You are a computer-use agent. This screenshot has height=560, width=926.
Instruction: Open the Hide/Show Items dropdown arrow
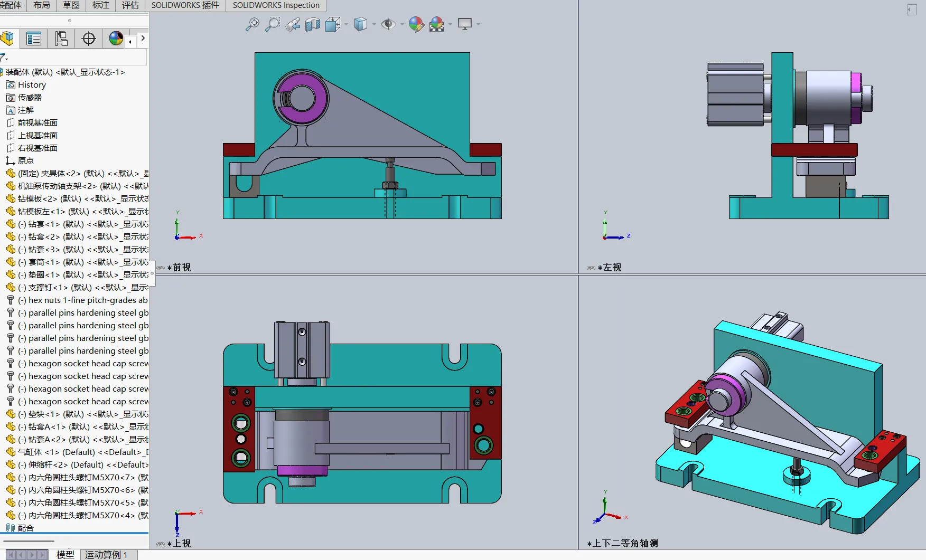tap(402, 24)
